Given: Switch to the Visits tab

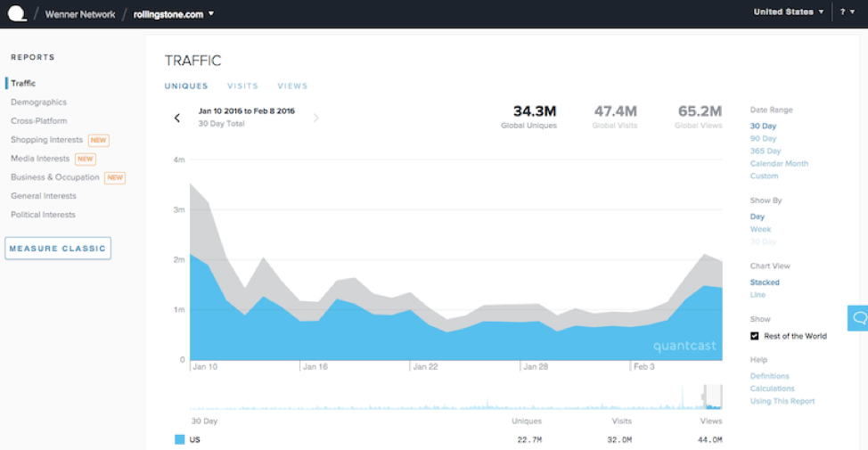Looking at the screenshot, I should 242,86.
